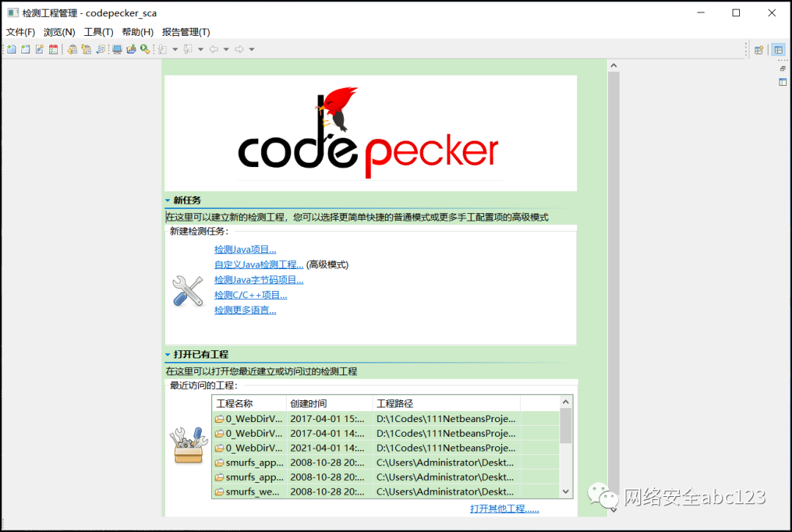Click the New Project icon on the toolbar
The height and width of the screenshot is (532, 792).
click(11, 48)
